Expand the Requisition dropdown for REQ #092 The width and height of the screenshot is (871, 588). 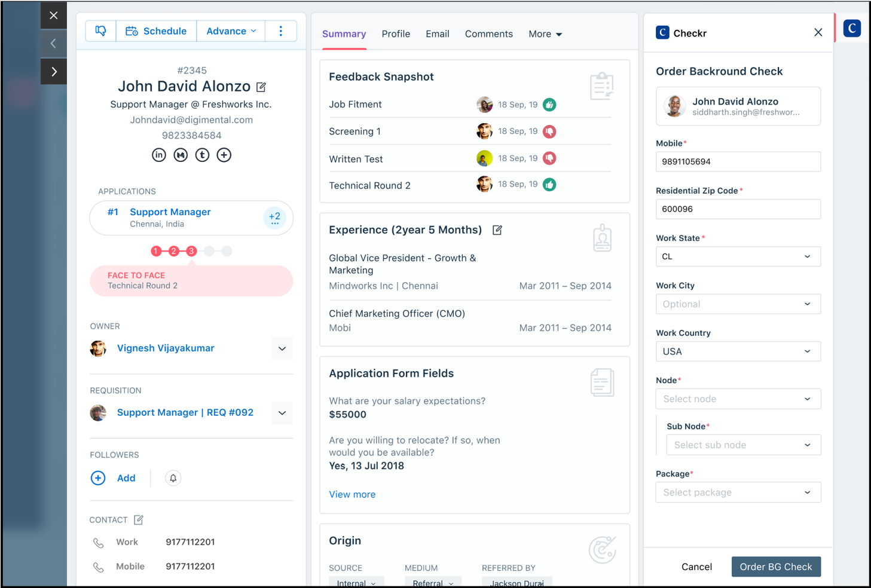(x=282, y=413)
